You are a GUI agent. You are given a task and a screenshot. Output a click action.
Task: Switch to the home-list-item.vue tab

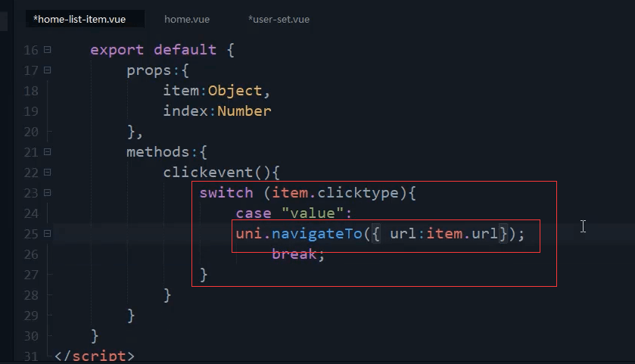click(85, 19)
